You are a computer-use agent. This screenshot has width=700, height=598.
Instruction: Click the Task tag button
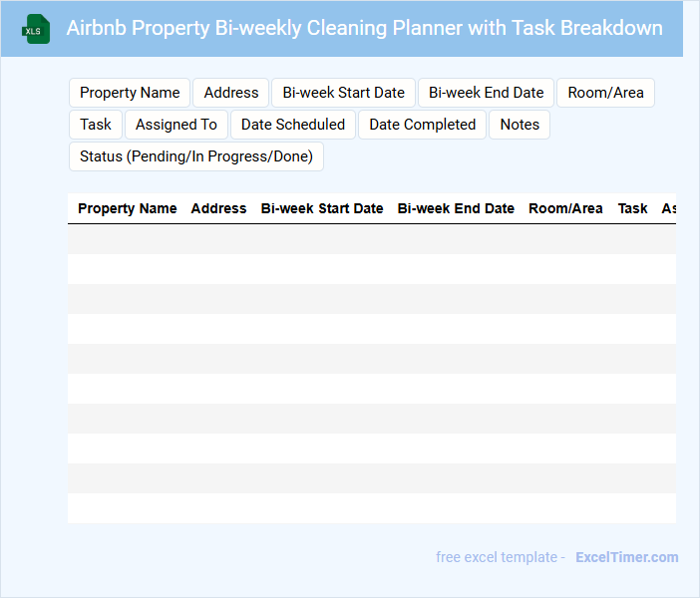click(x=96, y=125)
